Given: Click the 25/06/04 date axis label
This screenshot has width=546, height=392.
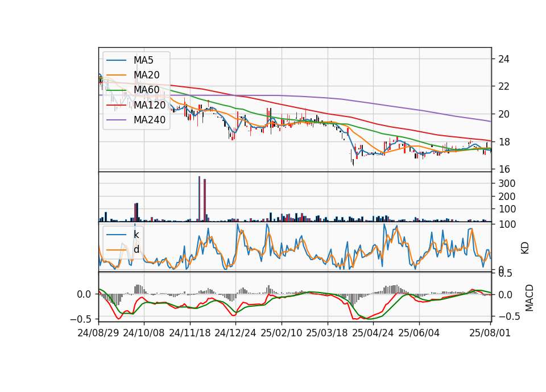Looking at the screenshot, I should [419, 333].
